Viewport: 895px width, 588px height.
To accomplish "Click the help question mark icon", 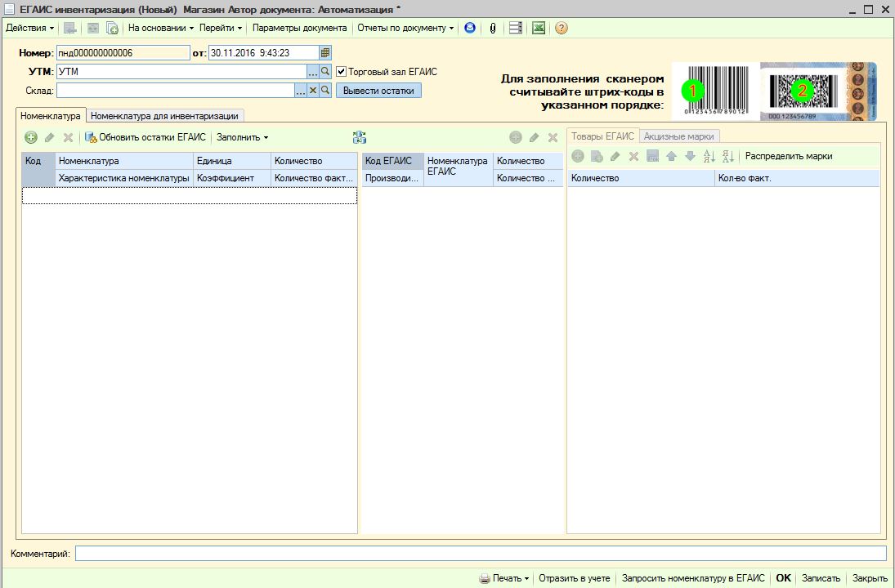I will tap(562, 28).
